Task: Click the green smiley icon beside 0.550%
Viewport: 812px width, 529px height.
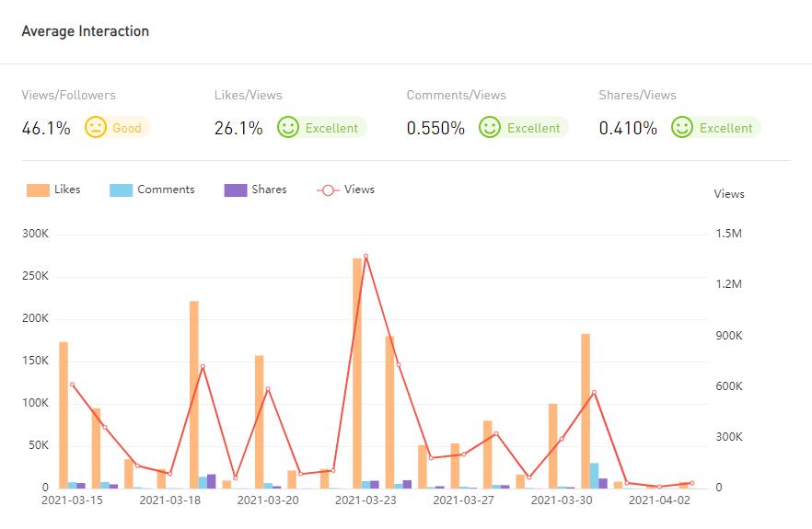Action: coord(490,128)
